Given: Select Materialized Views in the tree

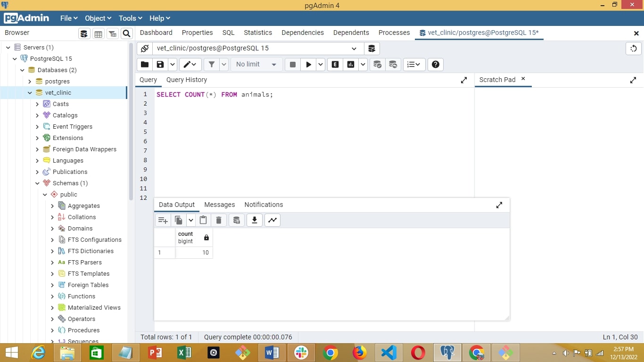Looking at the screenshot, I should [94, 308].
